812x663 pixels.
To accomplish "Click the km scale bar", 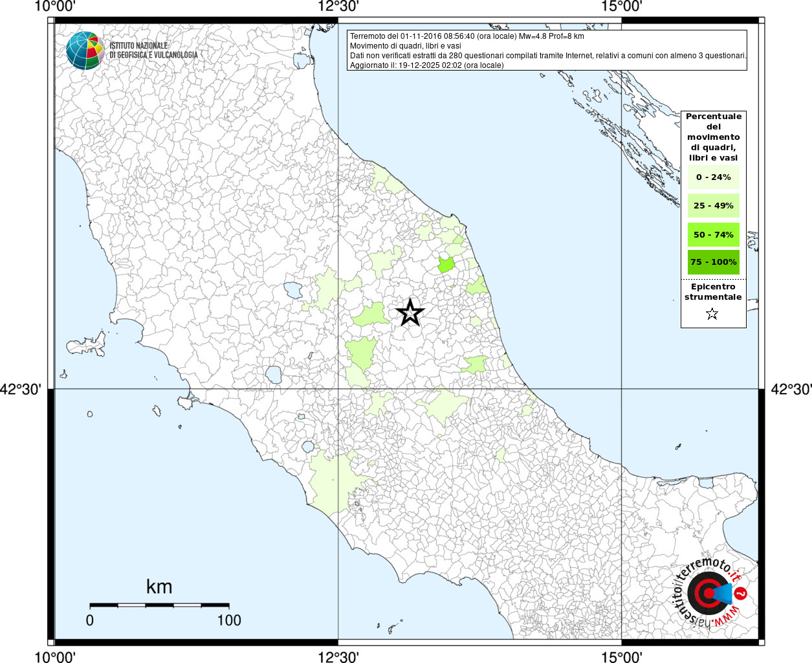I will [159, 605].
